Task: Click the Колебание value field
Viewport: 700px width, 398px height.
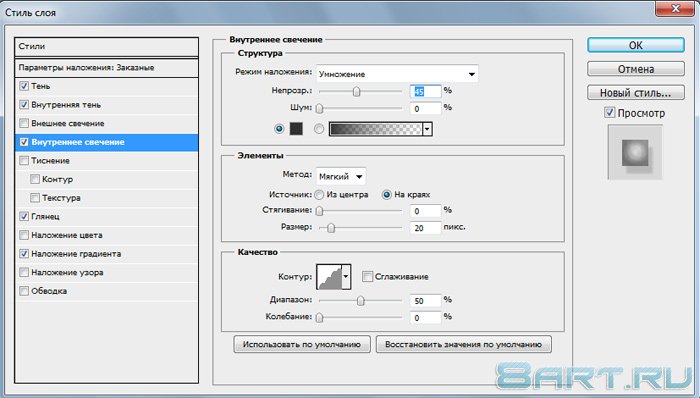Action: click(425, 318)
